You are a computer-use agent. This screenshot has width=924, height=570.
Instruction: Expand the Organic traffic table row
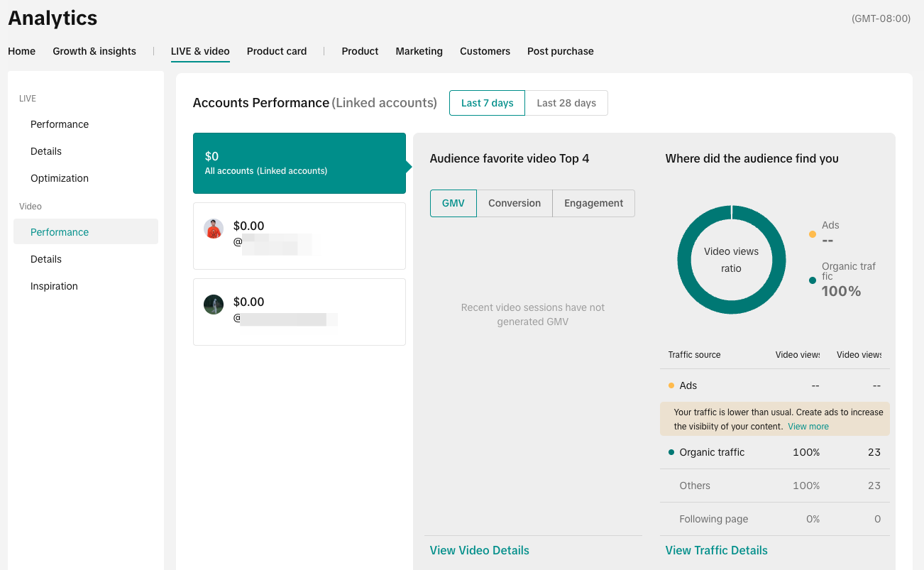(712, 452)
